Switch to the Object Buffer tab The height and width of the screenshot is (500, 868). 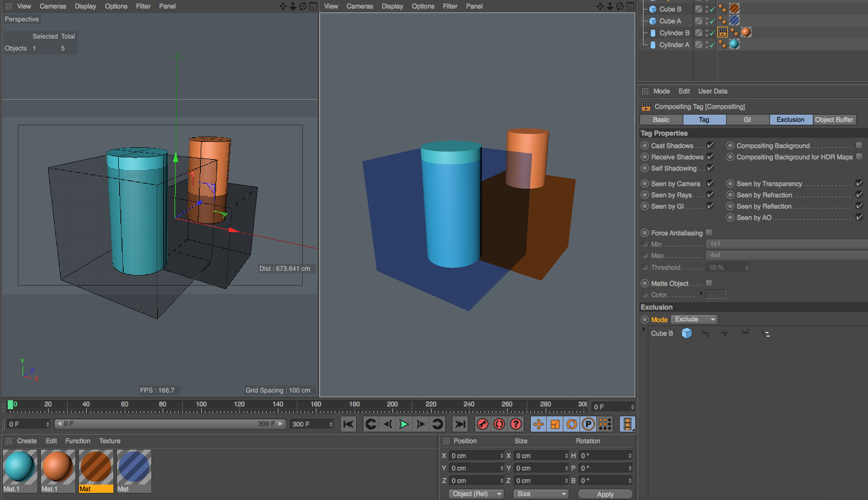point(834,119)
